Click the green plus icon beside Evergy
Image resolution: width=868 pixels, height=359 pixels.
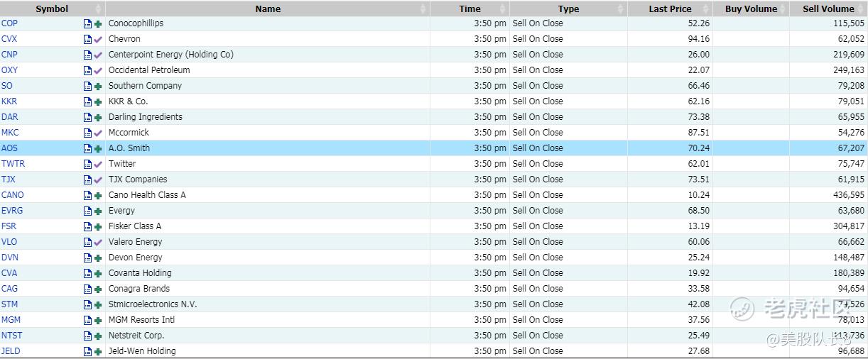(98, 211)
